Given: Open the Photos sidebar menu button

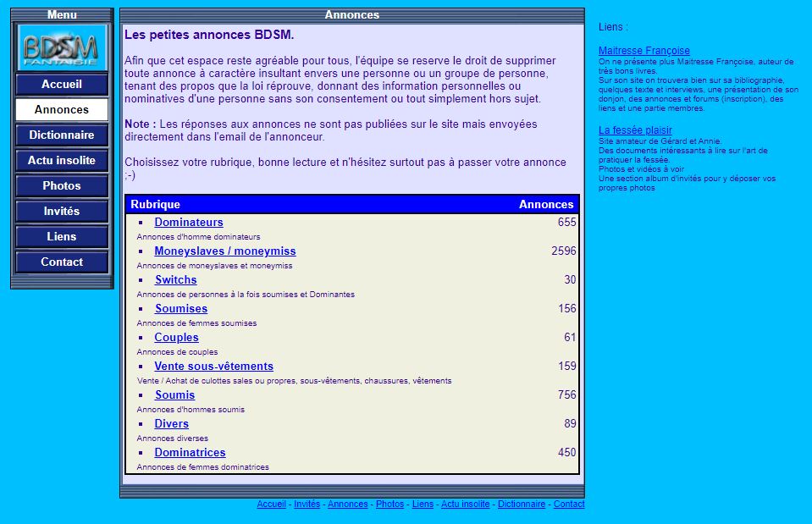Looking at the screenshot, I should (x=62, y=186).
